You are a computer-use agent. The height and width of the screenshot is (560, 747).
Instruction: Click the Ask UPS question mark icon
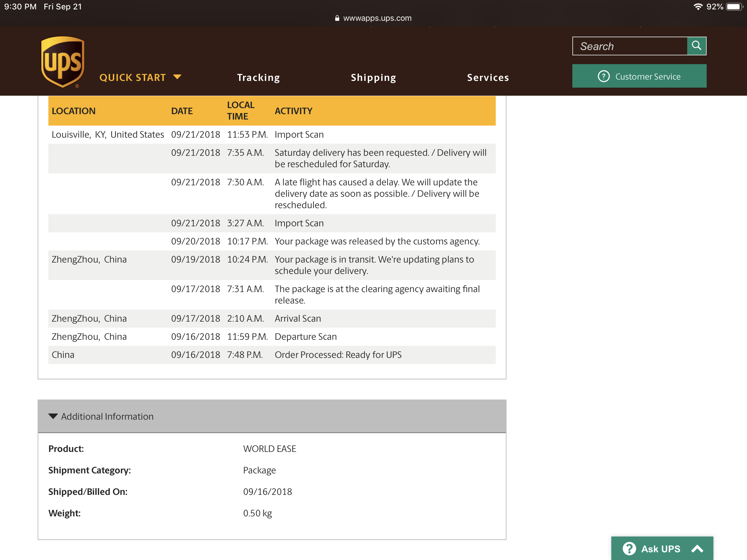point(629,549)
